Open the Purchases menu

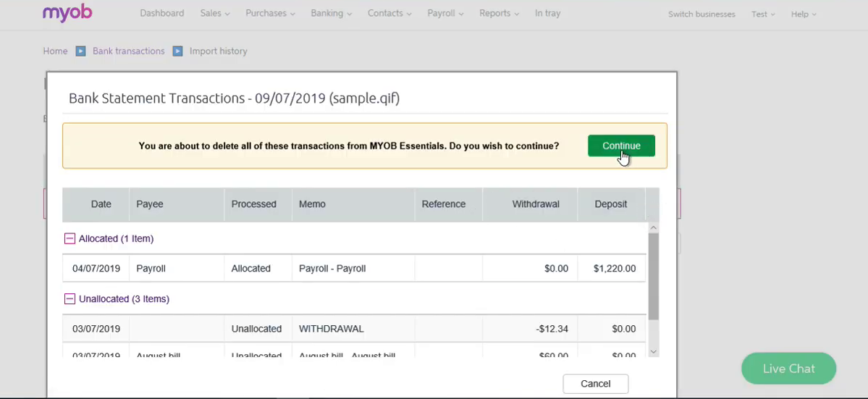270,13
